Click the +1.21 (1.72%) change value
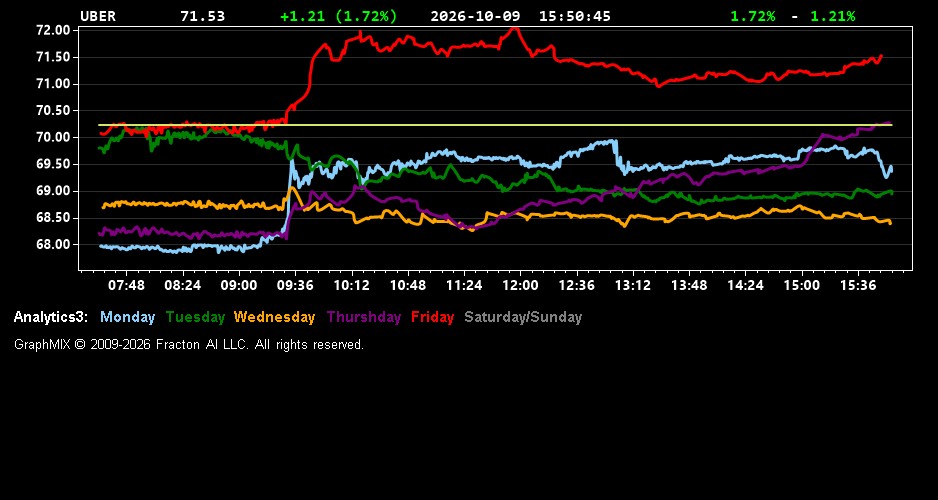The image size is (938, 500). pos(339,16)
